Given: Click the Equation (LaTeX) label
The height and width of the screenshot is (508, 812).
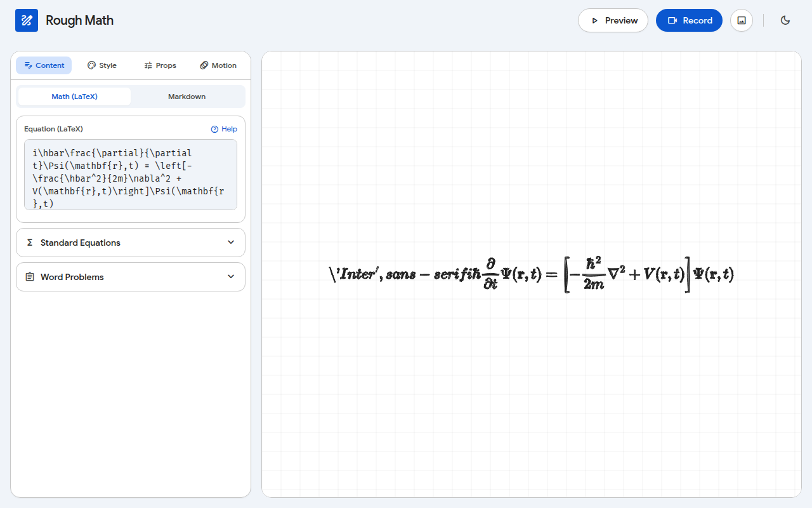Looking at the screenshot, I should coord(53,129).
